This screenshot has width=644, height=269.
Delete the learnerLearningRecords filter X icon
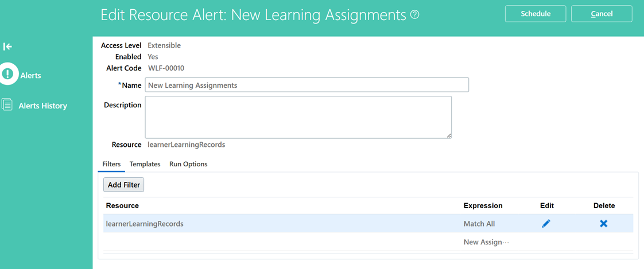point(603,224)
